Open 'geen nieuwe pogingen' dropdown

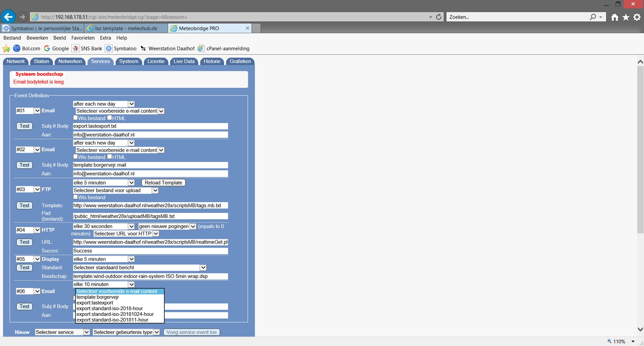click(167, 226)
